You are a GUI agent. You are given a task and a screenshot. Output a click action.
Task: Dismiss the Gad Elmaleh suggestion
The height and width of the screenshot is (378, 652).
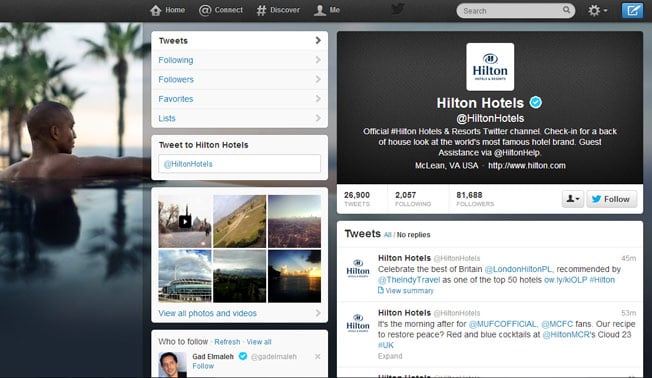[x=317, y=356]
